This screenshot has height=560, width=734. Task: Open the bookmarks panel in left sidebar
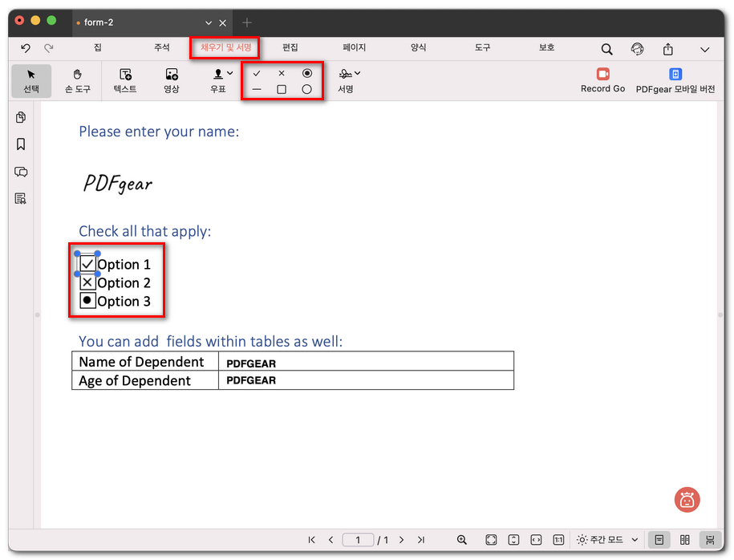(x=21, y=144)
